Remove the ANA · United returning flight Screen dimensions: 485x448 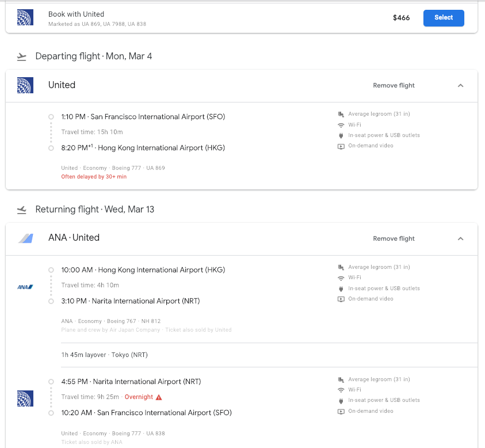pos(394,238)
